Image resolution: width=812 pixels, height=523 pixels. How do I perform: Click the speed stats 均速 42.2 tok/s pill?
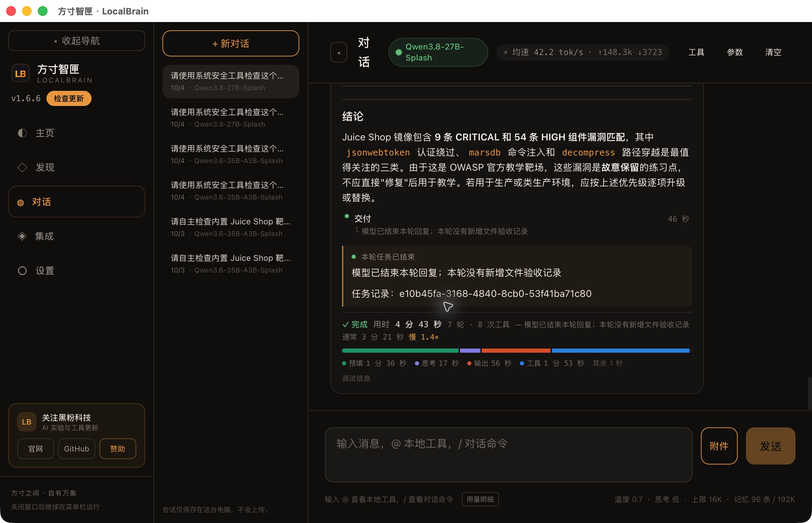tap(583, 52)
